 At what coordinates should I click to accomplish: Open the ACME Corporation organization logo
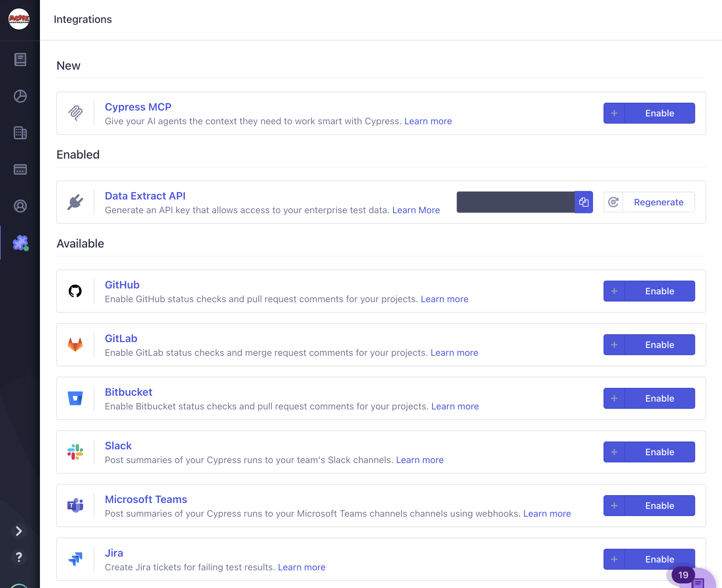click(x=19, y=19)
